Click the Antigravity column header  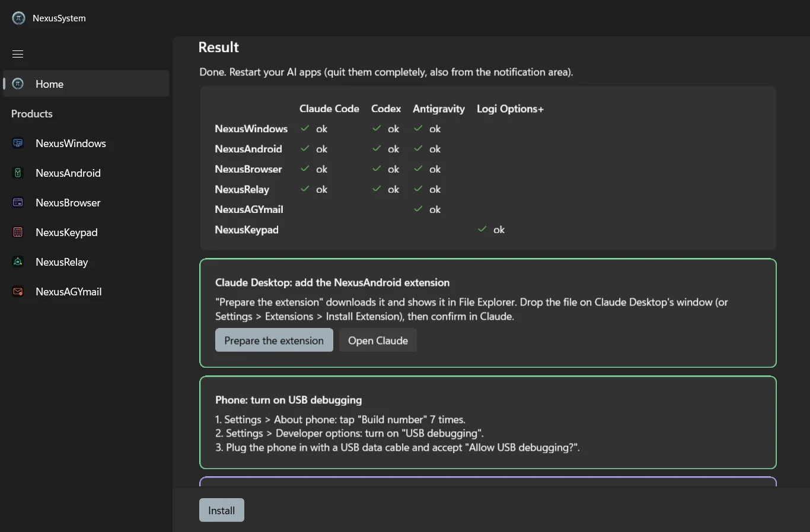pyautogui.click(x=439, y=109)
